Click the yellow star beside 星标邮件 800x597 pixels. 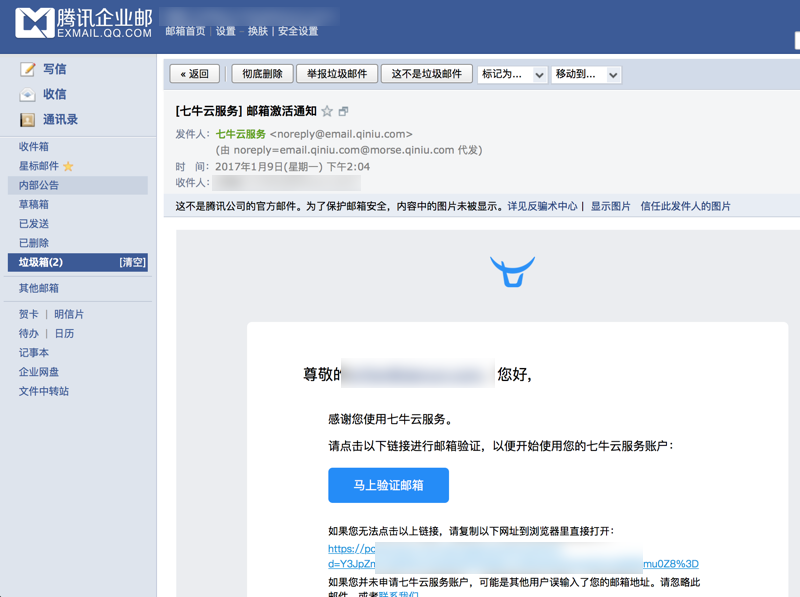coord(68,166)
